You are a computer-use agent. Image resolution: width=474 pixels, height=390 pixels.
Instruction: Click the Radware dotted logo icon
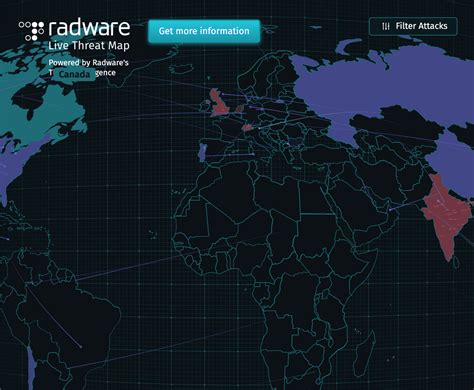[31, 31]
